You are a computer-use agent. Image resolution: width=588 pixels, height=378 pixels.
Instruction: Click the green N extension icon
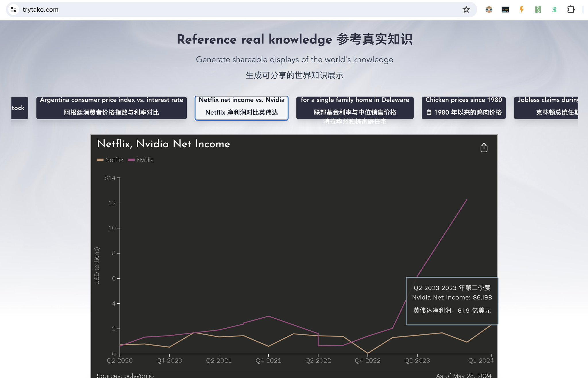[538, 10]
